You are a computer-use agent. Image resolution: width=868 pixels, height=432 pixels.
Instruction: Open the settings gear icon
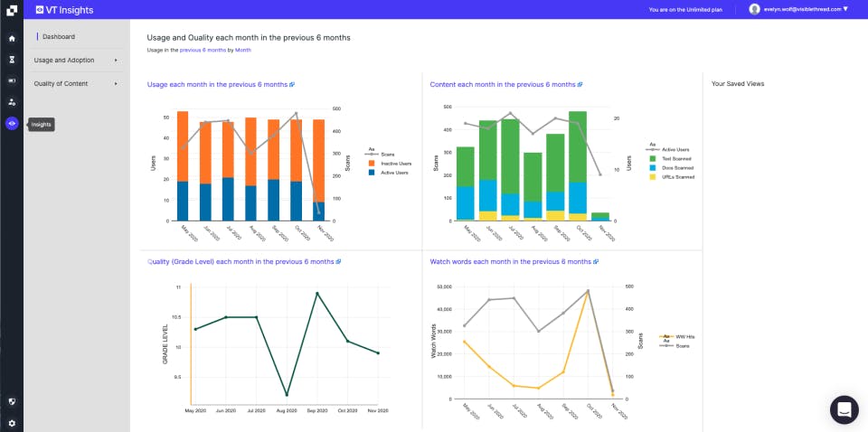[12, 423]
